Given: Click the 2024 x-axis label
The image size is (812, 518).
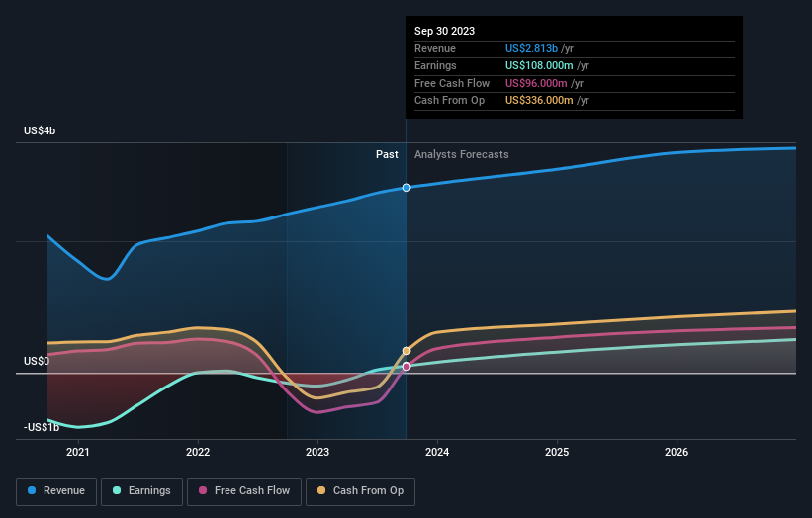Looking at the screenshot, I should coord(437,453).
